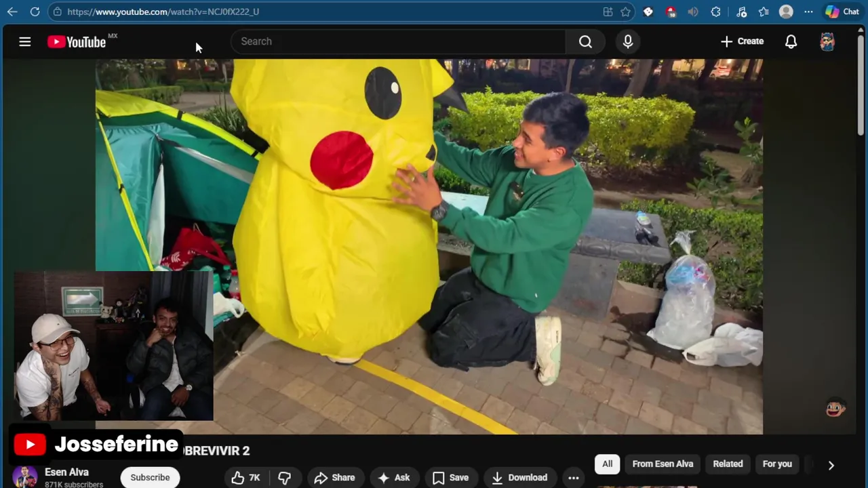Click the address bar URL

(163, 12)
